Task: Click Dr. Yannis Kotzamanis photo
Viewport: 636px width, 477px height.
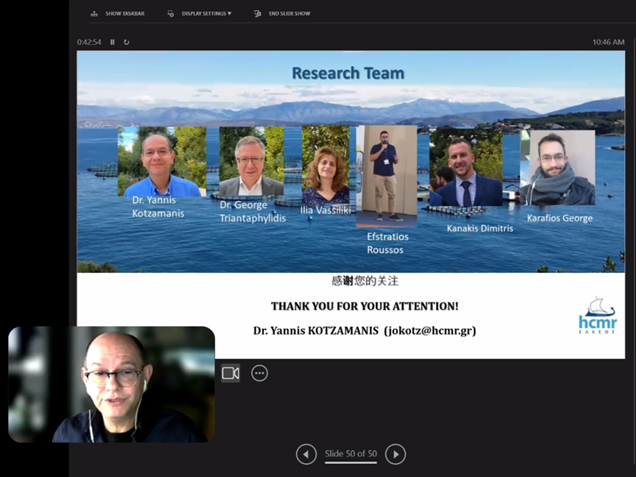Action: (x=162, y=161)
